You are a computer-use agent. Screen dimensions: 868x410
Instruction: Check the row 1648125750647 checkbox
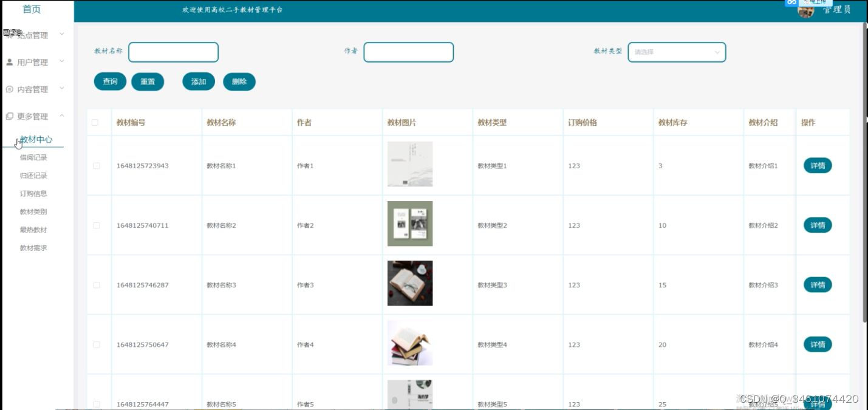[97, 344]
